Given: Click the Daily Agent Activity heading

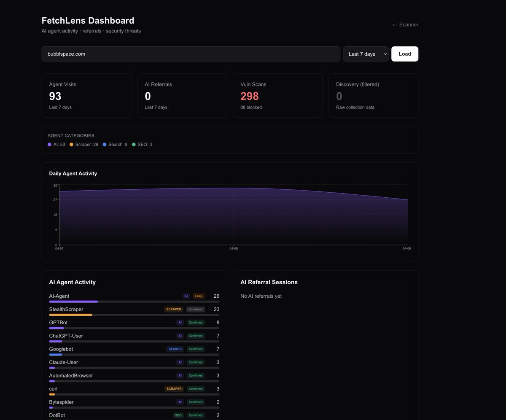Looking at the screenshot, I should click(x=73, y=173).
